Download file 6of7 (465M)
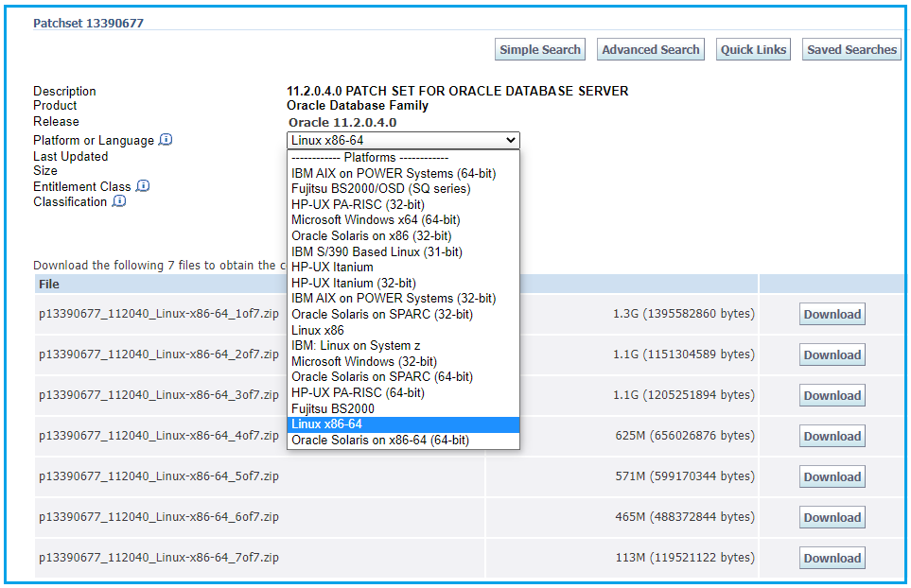The height and width of the screenshot is (588, 911). [832, 517]
